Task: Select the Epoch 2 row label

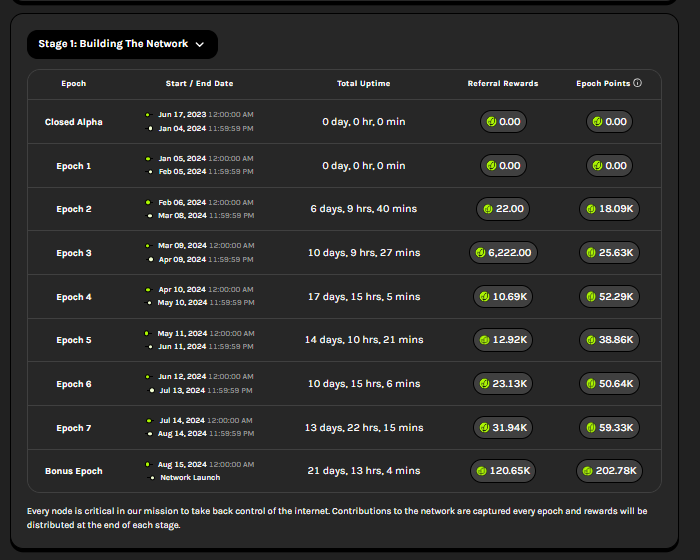Action: pyautogui.click(x=74, y=209)
